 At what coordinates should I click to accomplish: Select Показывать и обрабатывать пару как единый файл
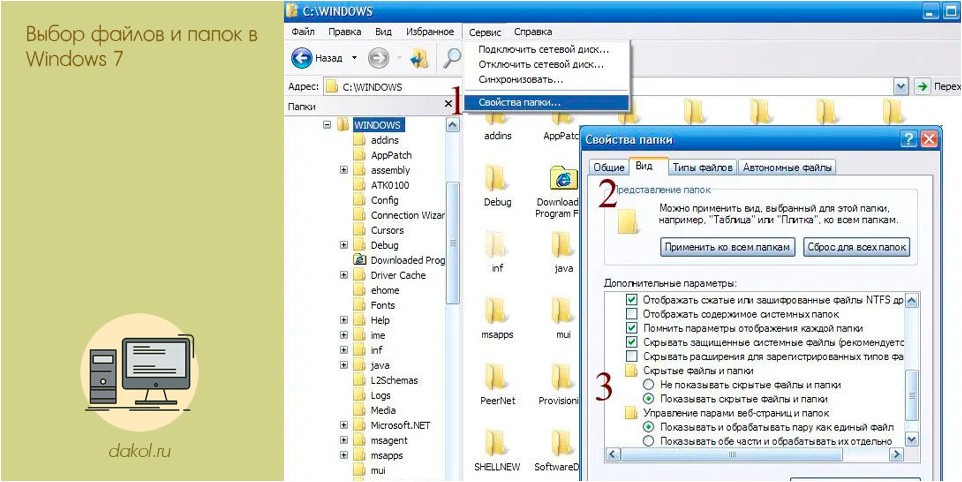coord(648,427)
